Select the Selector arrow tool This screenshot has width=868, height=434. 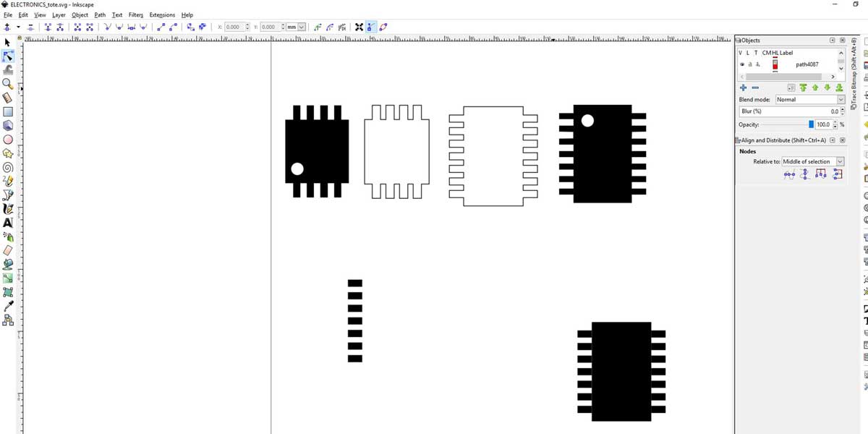pyautogui.click(x=8, y=43)
